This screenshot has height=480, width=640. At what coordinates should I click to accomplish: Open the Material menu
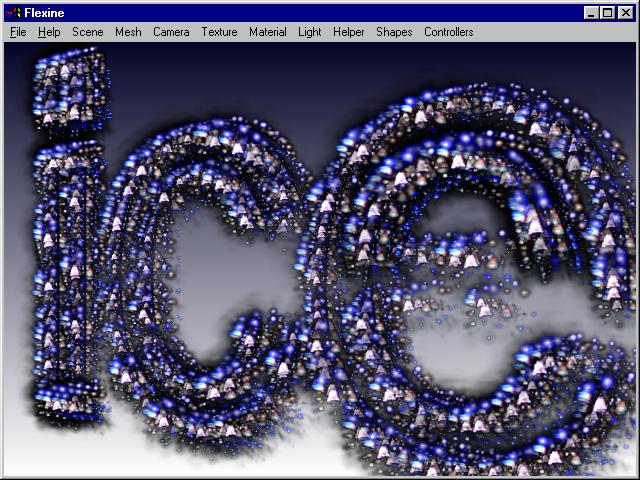[268, 32]
